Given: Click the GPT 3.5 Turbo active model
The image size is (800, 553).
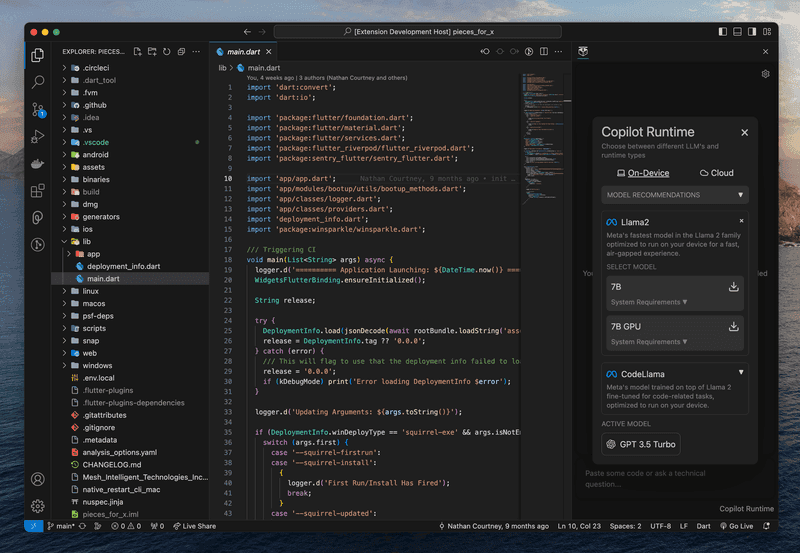Looking at the screenshot, I should [x=641, y=444].
